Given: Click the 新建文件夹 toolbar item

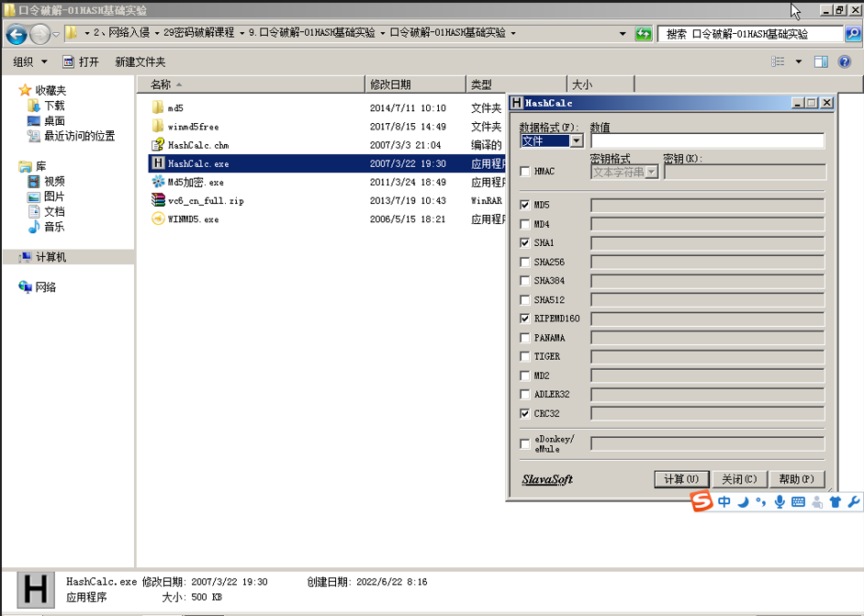Looking at the screenshot, I should (140, 62).
